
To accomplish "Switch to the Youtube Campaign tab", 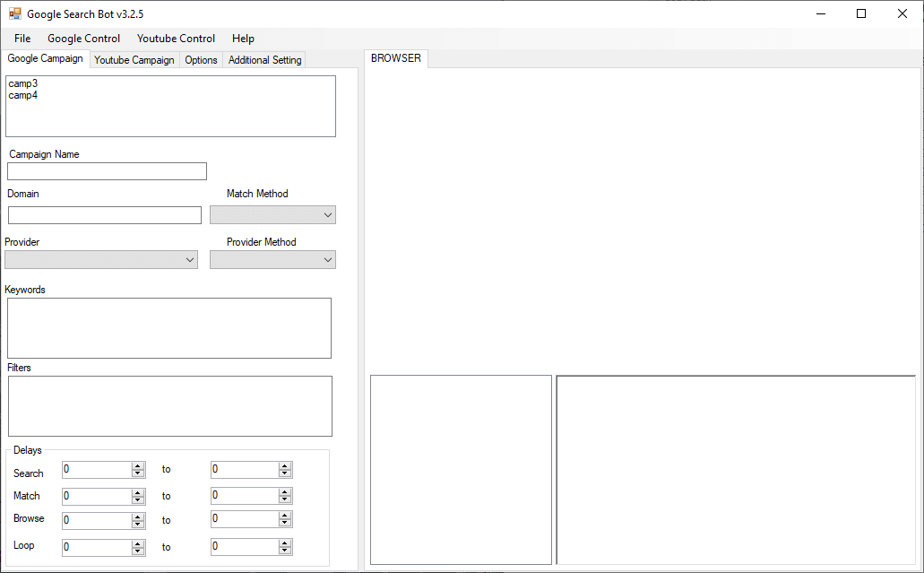I will (x=134, y=59).
